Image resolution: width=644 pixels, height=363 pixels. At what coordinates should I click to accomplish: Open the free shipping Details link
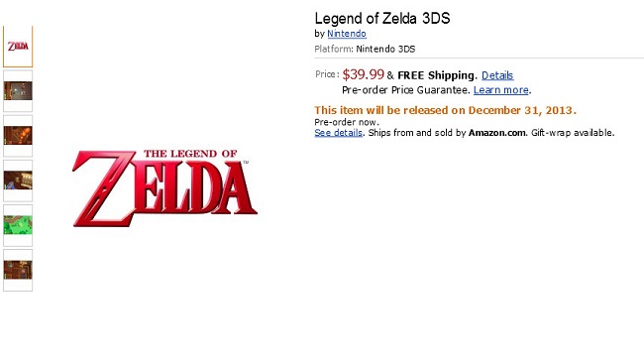[x=497, y=75]
